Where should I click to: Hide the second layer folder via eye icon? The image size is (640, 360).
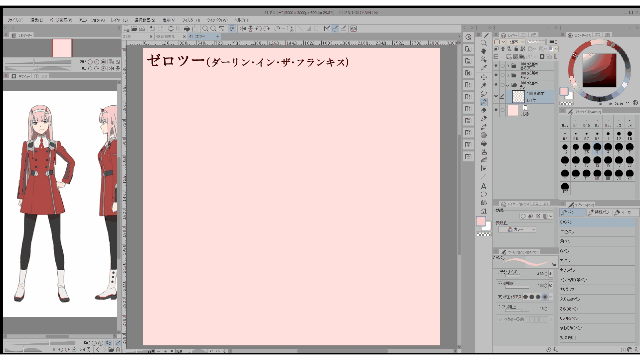click(496, 75)
